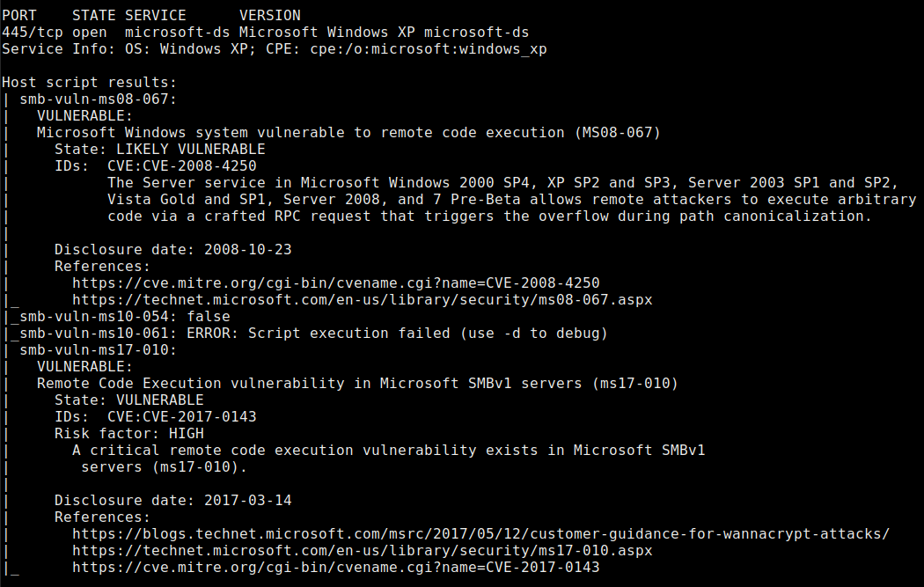Click the VERSION column header
Image resolution: width=924 pixels, height=587 pixels.
(269, 16)
